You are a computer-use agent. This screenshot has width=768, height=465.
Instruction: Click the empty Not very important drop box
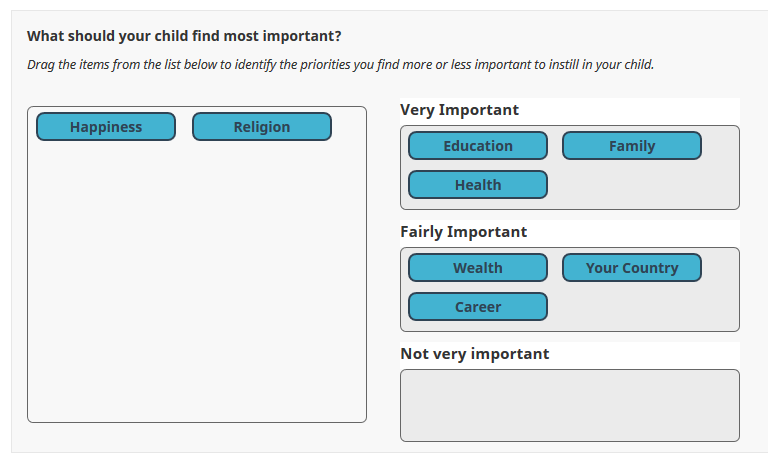(570, 406)
